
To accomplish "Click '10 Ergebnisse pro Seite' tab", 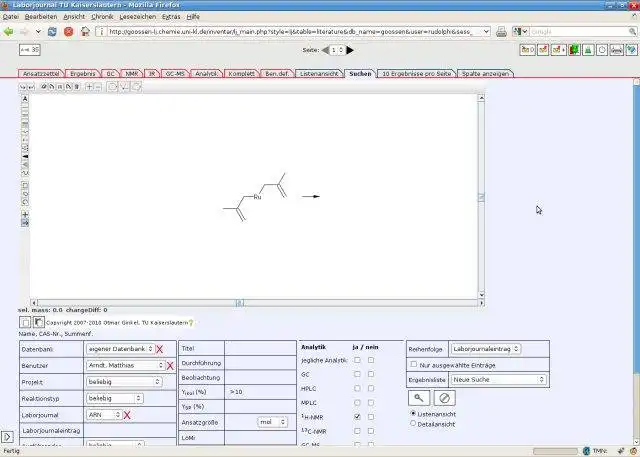I will pyautogui.click(x=416, y=74).
